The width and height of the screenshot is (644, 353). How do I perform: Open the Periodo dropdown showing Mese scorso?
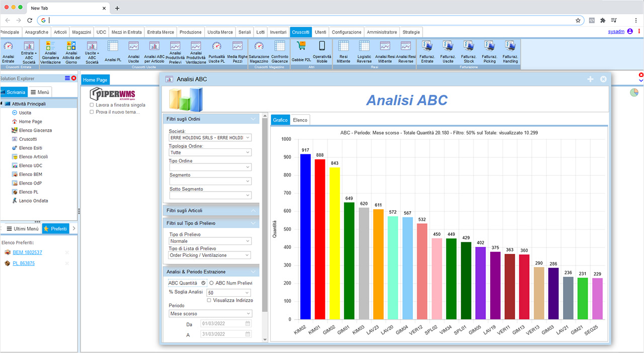tap(210, 313)
